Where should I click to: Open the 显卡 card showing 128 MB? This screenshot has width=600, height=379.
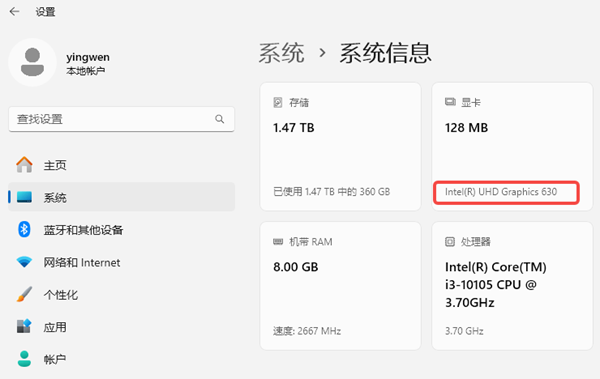512,147
